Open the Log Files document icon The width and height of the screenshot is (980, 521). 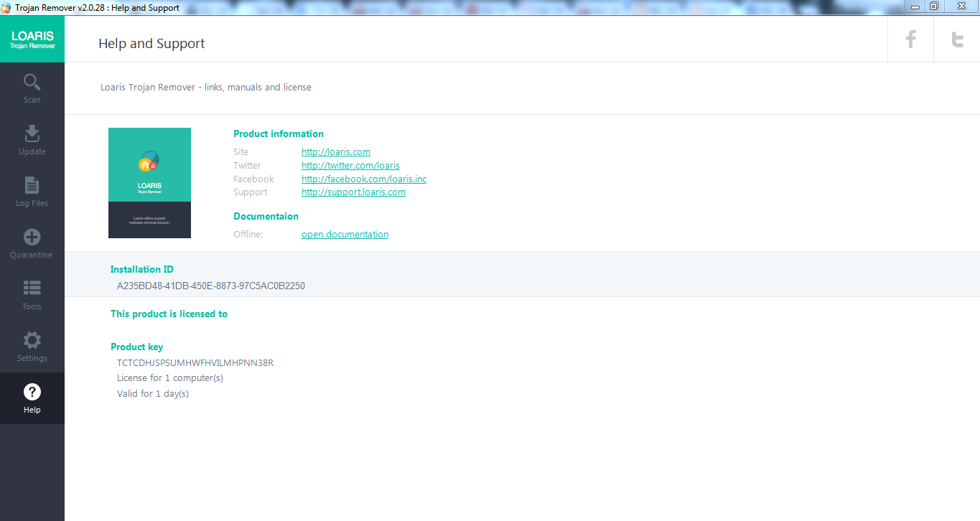click(32, 185)
